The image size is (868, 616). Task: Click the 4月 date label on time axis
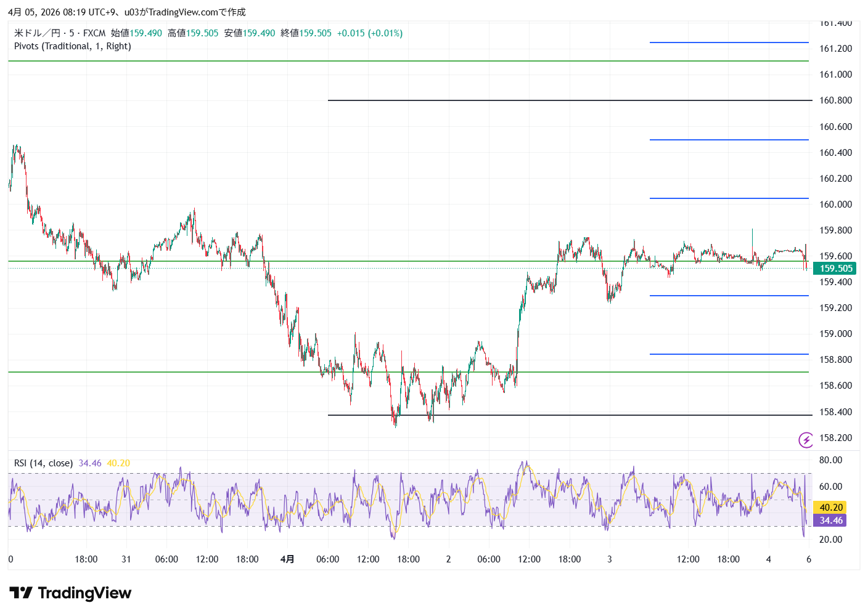pos(287,559)
